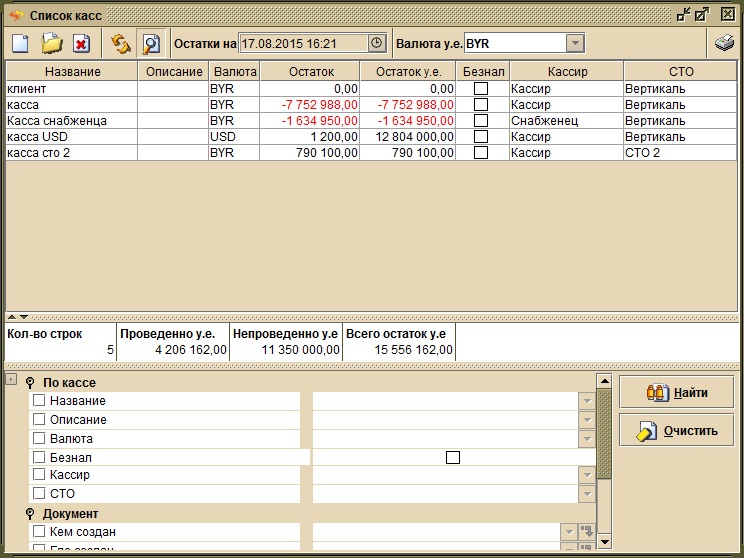
Task: Toggle Безнал checkbox for касса сто 2 row
Action: tap(481, 153)
